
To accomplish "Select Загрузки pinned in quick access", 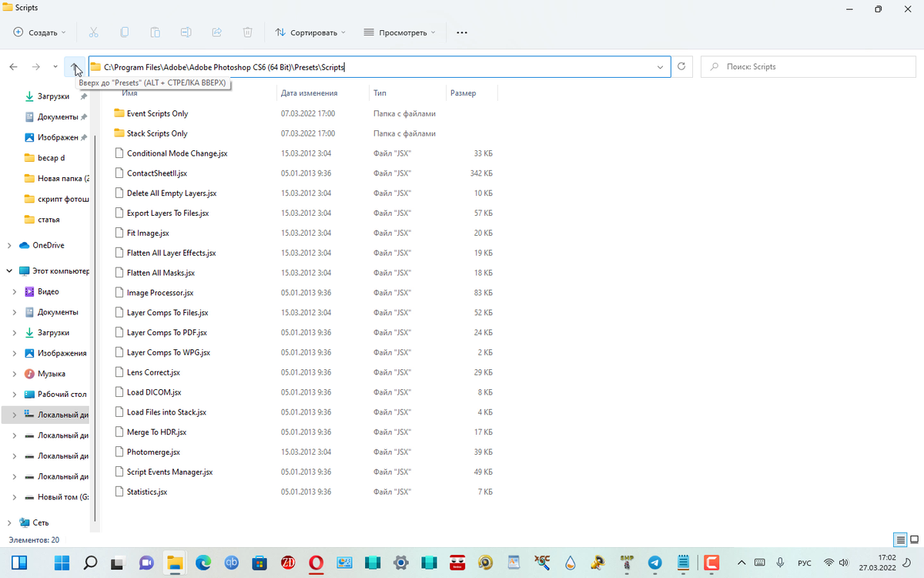I will click(x=53, y=96).
